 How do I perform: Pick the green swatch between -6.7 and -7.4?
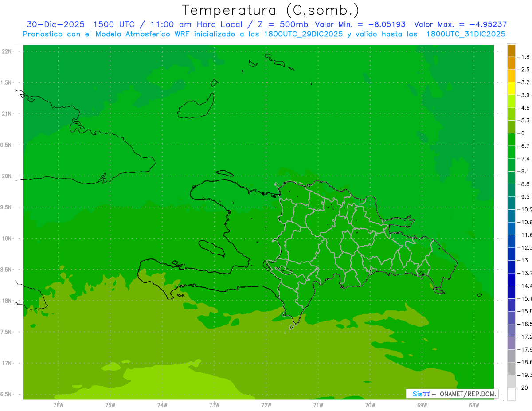[511, 152]
